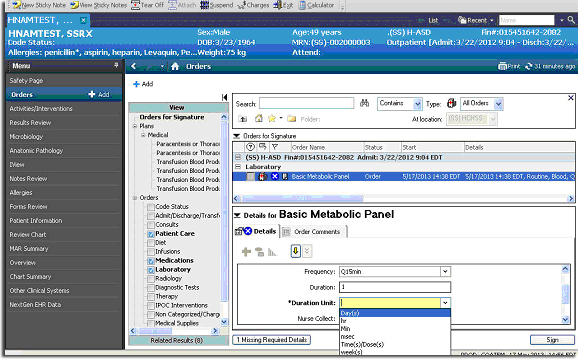Select the Basic Metabolic Panel order row

(403, 176)
